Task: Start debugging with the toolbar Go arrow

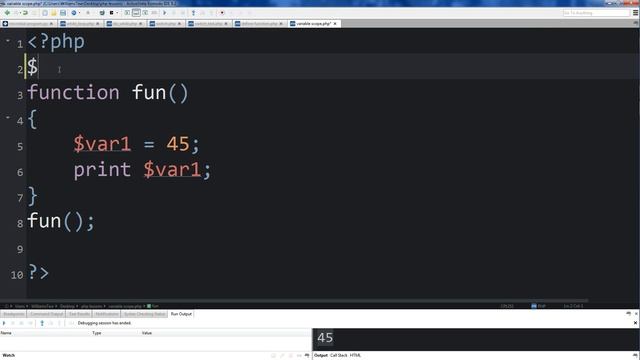Action: point(164,13)
